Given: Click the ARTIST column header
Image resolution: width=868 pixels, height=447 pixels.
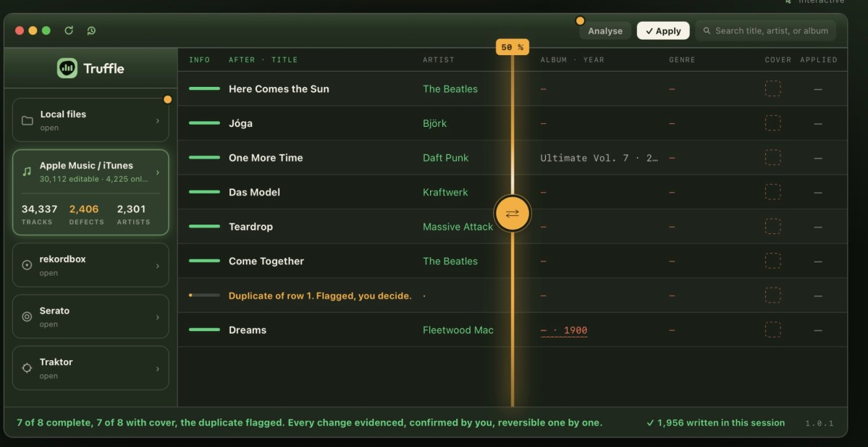Looking at the screenshot, I should 439,60.
